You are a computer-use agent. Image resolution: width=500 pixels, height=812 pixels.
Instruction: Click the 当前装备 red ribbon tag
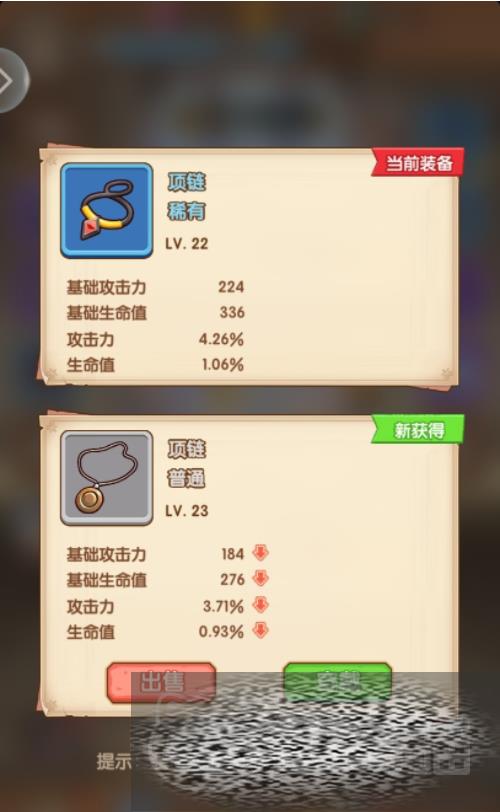click(418, 163)
